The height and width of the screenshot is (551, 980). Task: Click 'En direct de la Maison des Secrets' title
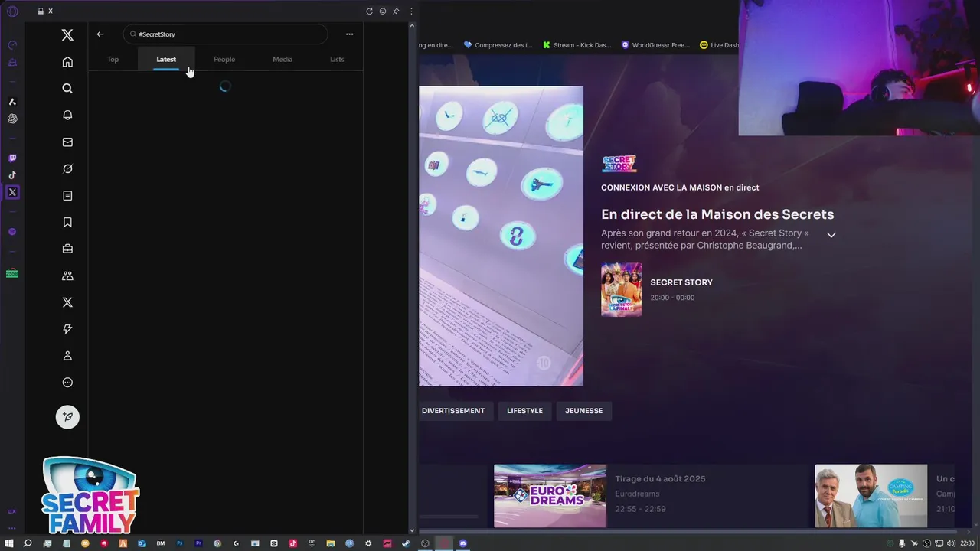coord(717,214)
